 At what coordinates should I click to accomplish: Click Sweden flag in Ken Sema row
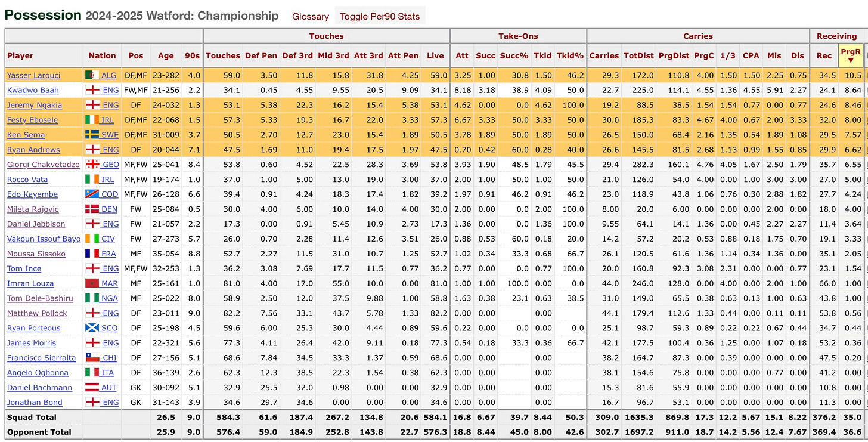pyautogui.click(x=93, y=135)
